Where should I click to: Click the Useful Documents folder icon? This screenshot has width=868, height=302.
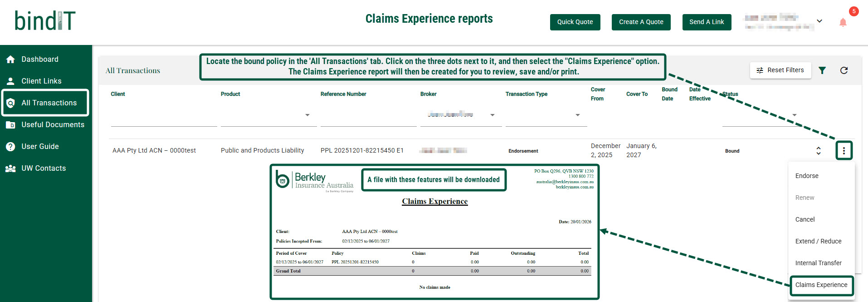(x=10, y=125)
